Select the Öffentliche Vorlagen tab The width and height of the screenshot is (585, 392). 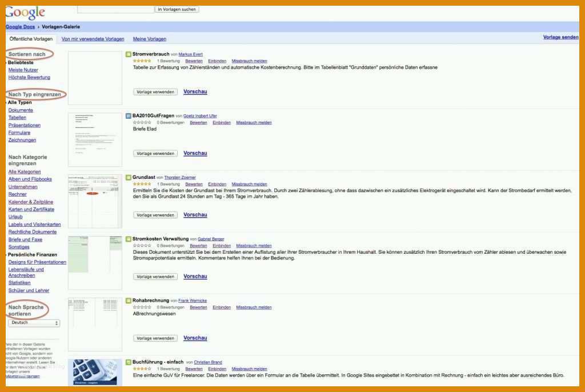point(31,39)
